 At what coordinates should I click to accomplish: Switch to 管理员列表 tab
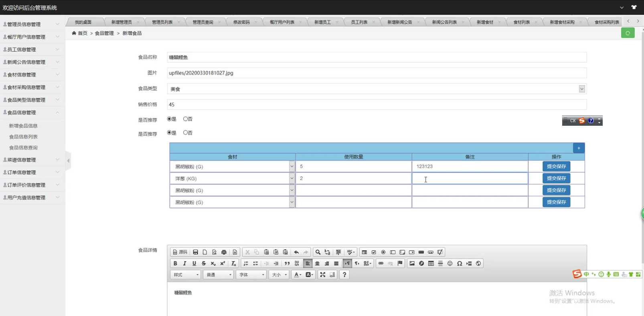pyautogui.click(x=162, y=22)
